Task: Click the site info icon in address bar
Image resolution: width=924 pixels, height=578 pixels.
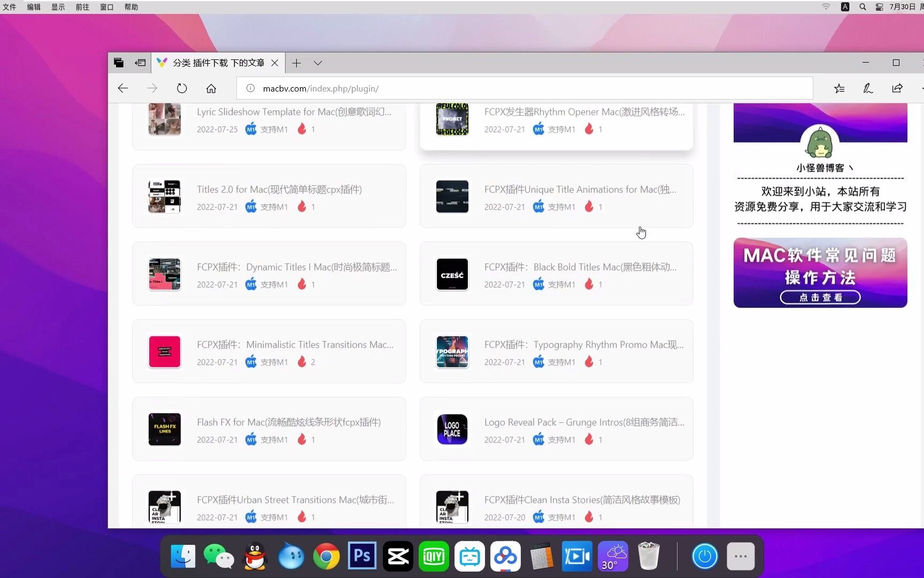Action: [x=250, y=88]
